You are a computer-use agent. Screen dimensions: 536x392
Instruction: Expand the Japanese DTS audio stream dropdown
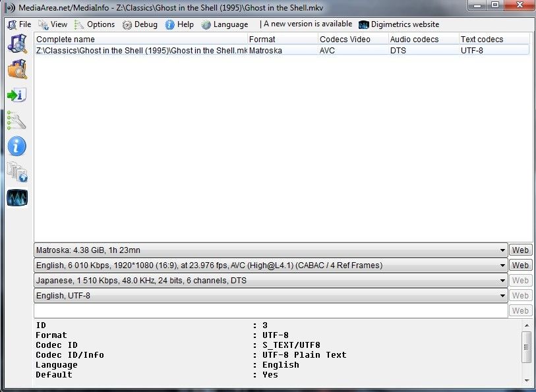click(x=502, y=281)
